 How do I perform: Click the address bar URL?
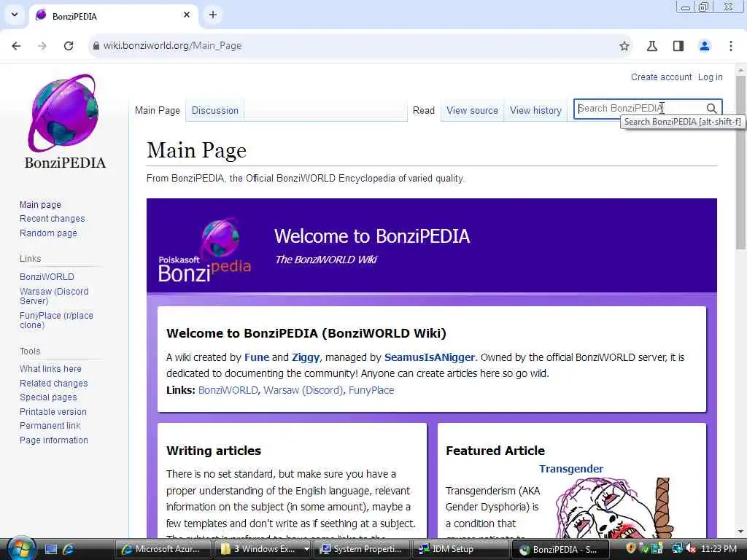[172, 46]
